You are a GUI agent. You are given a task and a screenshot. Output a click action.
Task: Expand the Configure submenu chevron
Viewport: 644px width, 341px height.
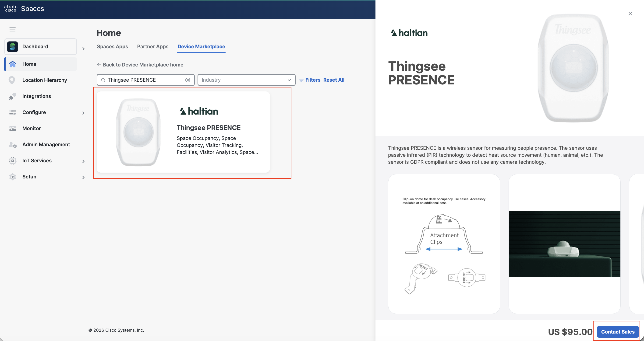pyautogui.click(x=84, y=113)
